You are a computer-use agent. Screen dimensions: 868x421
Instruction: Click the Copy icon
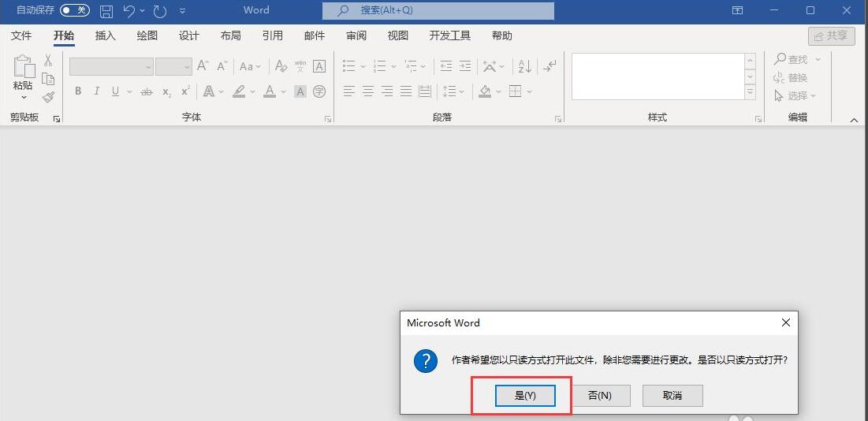tap(48, 79)
